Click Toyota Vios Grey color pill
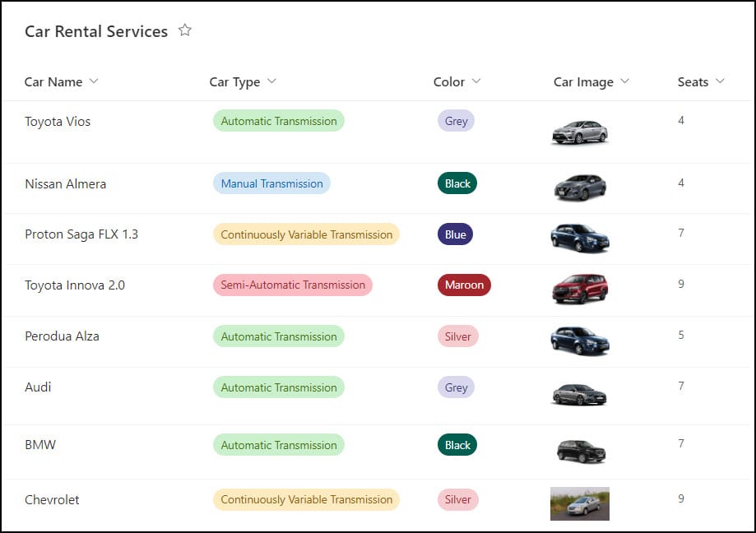Viewport: 756px width, 533px height. click(x=456, y=120)
